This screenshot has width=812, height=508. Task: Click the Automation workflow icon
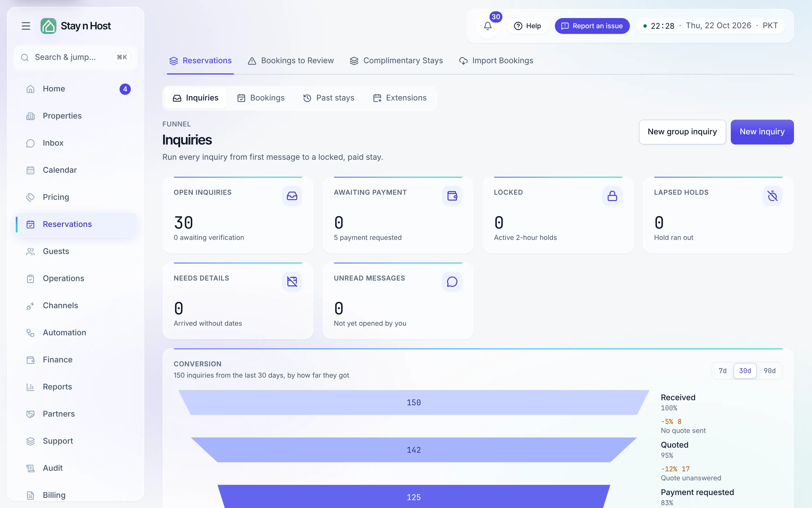pyautogui.click(x=30, y=333)
